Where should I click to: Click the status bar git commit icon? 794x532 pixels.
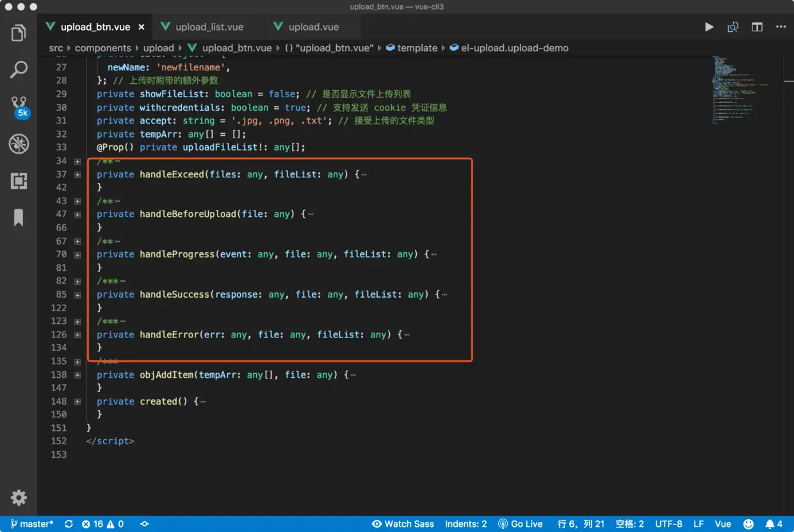pyautogui.click(x=145, y=524)
